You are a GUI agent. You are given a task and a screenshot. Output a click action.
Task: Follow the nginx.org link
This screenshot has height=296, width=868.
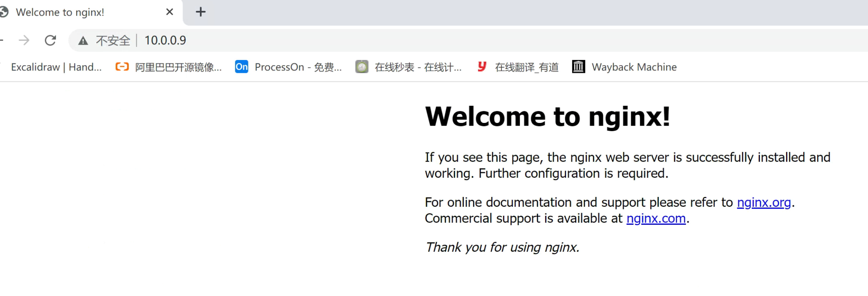[764, 202]
